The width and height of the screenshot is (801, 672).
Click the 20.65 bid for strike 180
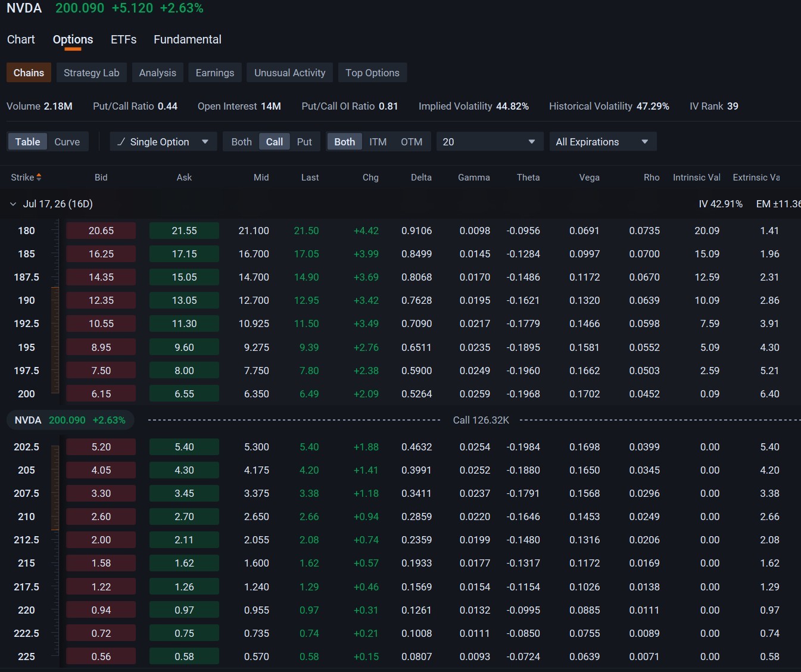point(101,231)
